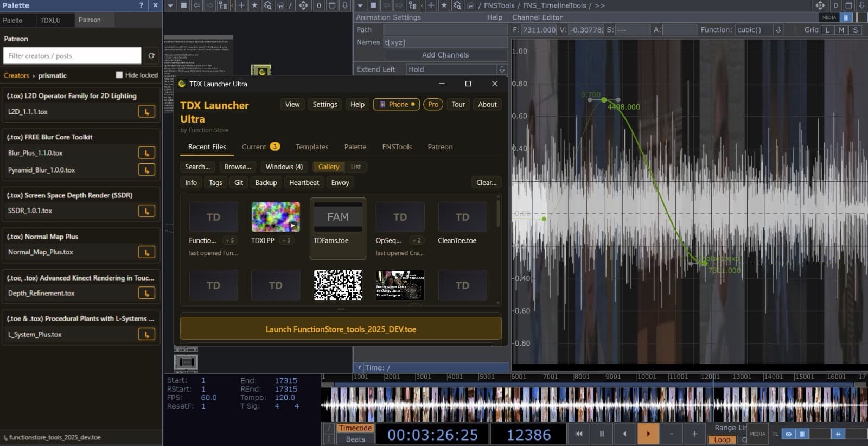Toggle Grid S option in Channel Editor
868x446 pixels.
click(x=855, y=30)
